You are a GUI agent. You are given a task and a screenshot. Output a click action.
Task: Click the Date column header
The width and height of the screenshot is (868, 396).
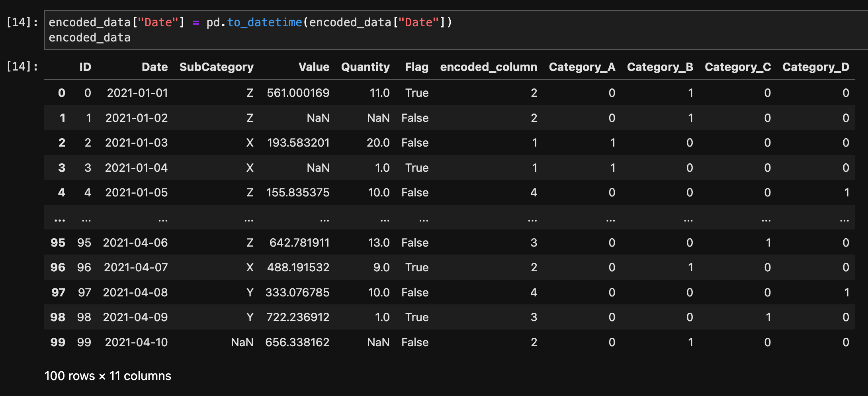(154, 67)
